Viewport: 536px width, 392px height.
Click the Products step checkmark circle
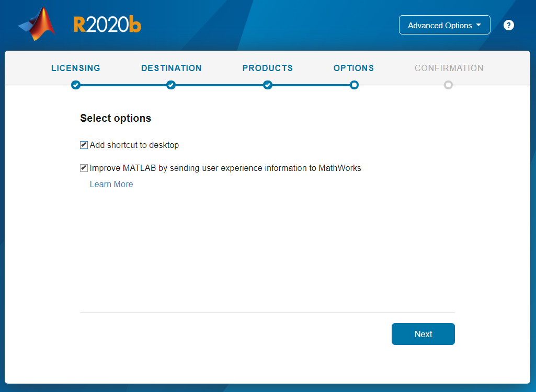(x=268, y=85)
